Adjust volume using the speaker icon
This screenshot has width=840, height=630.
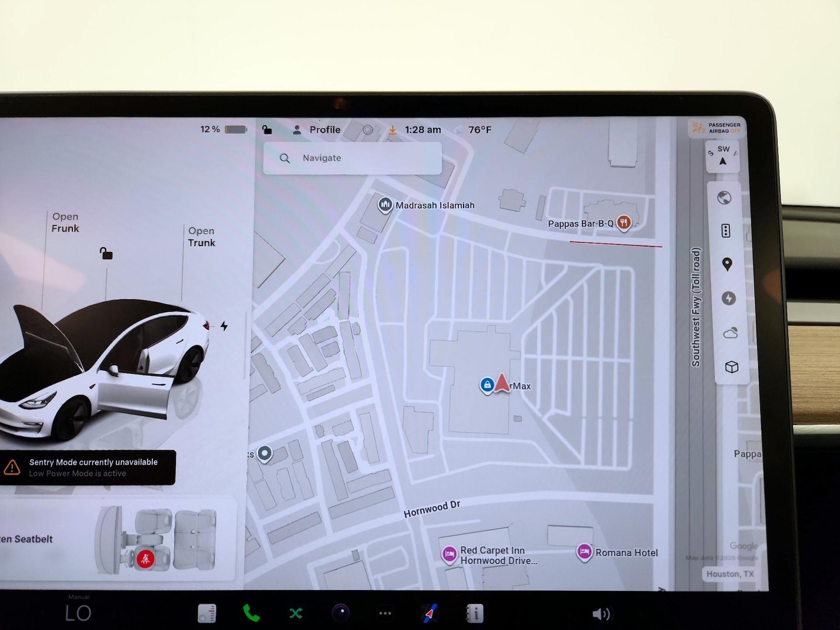click(x=601, y=614)
